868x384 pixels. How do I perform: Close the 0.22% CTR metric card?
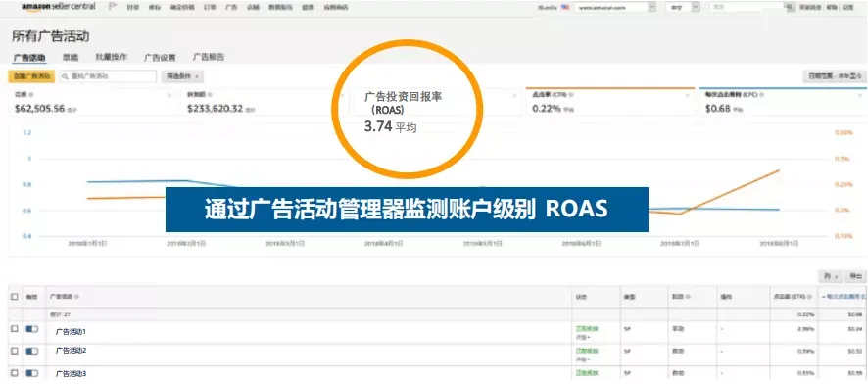[x=688, y=96]
